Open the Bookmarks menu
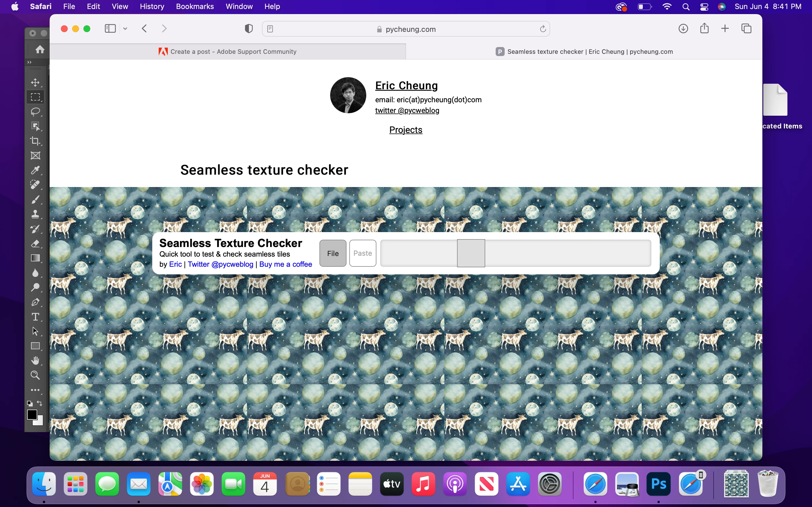This screenshot has height=507, width=812. tap(195, 6)
